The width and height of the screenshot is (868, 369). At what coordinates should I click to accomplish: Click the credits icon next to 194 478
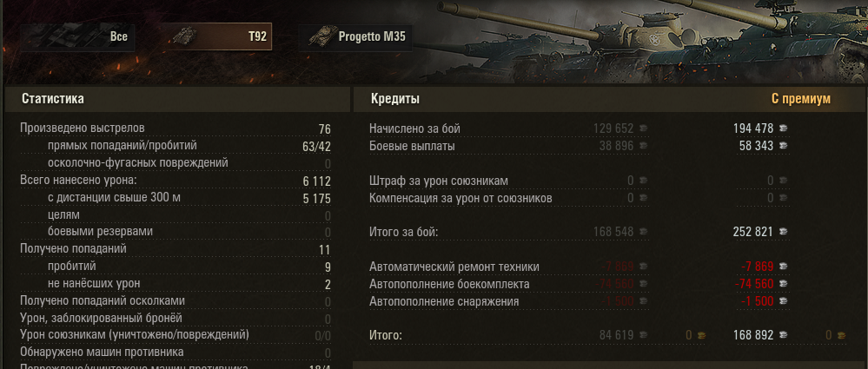pyautogui.click(x=784, y=128)
